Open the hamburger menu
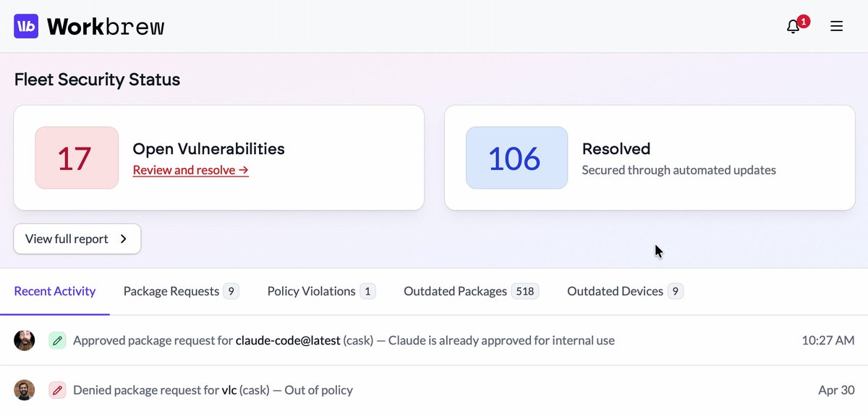868x414 pixels. point(836,27)
